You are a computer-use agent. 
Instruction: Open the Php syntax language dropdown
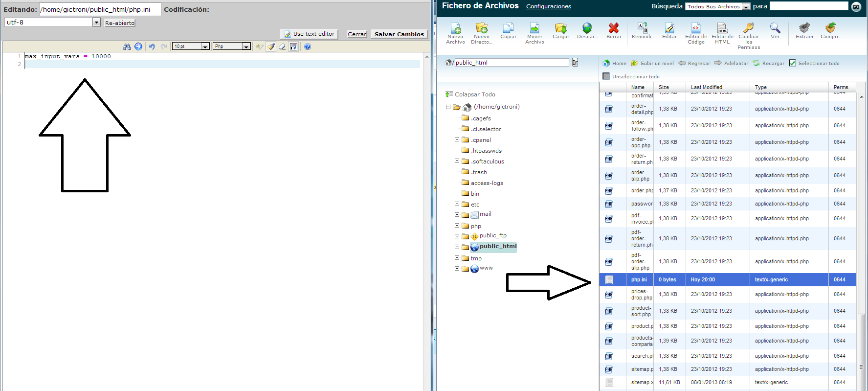232,46
